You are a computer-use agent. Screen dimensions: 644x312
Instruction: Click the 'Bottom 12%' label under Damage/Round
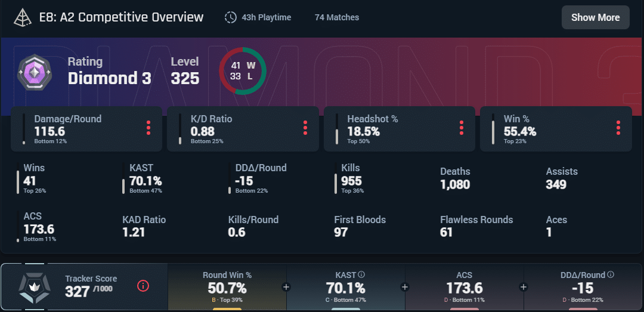coord(51,141)
